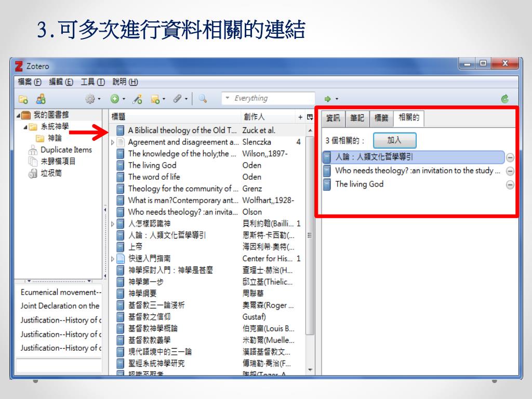Open the Actions gear menu

92,99
